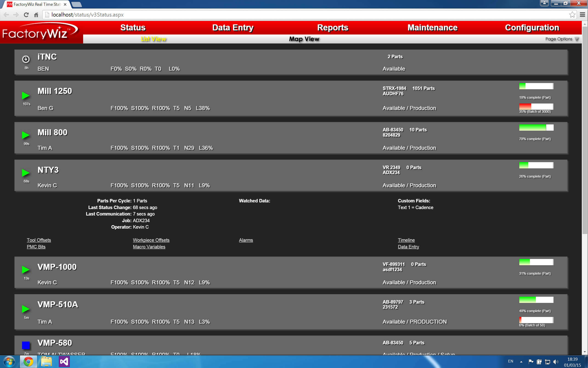Click Mill 1250 18% part progress bar

(536, 86)
